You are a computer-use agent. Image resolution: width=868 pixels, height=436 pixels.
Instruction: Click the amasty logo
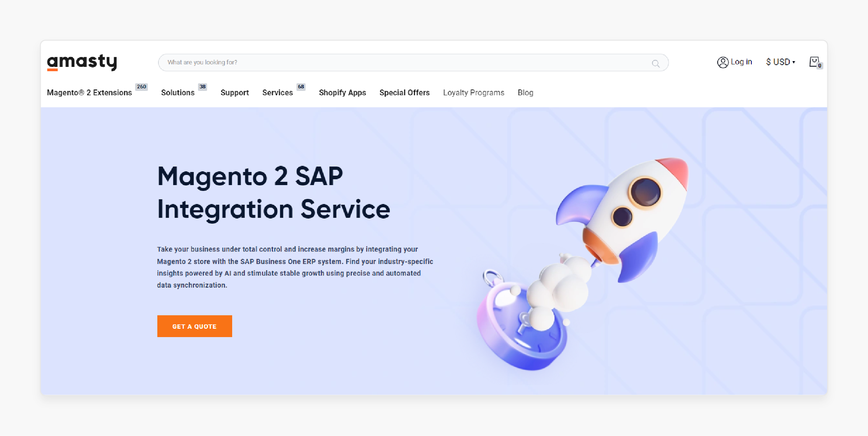[82, 62]
